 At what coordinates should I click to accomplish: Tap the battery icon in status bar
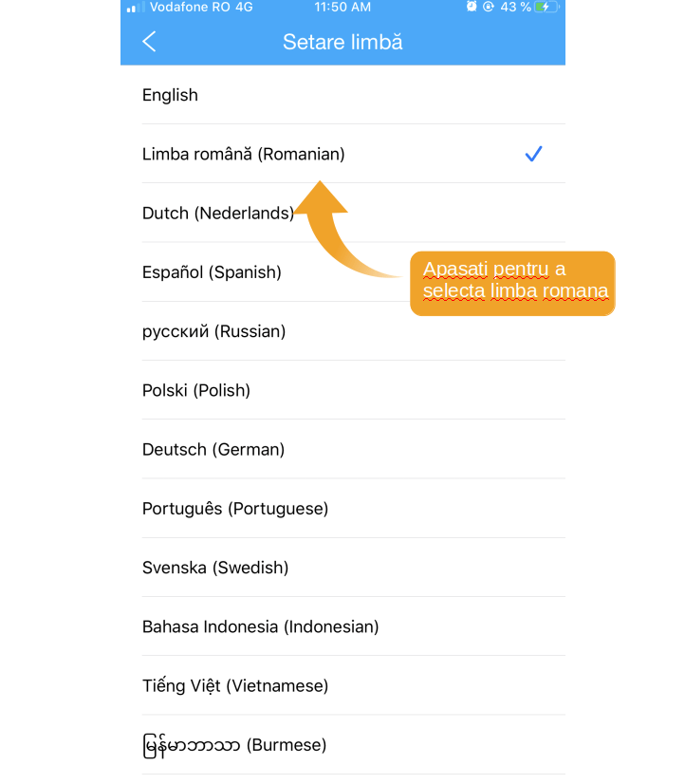[x=547, y=7]
